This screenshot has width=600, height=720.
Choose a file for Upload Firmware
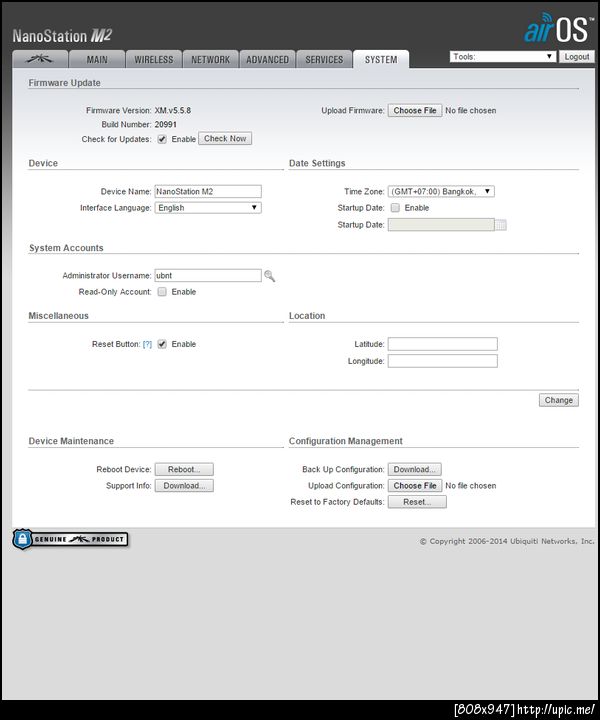[415, 111]
